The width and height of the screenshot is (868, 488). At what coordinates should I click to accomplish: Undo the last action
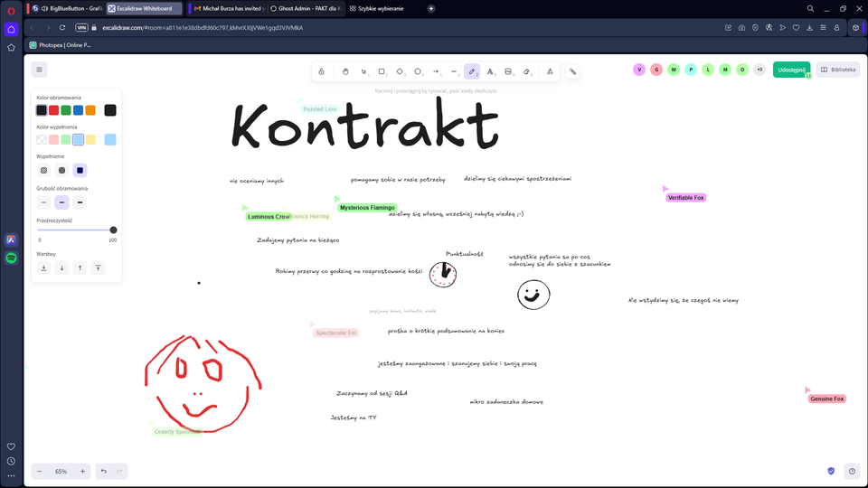coord(103,472)
